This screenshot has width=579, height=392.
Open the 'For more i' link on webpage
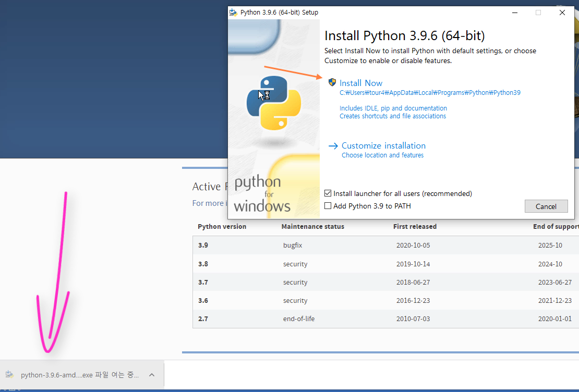point(210,203)
